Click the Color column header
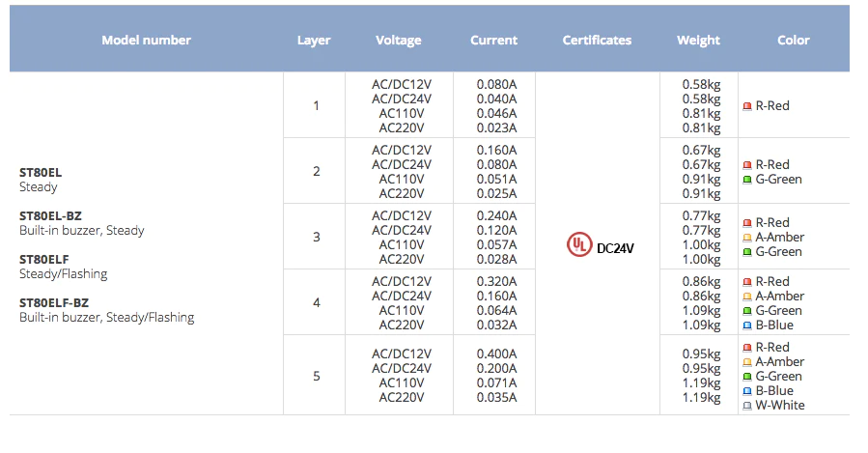This screenshot has height=453, width=868. 794,40
